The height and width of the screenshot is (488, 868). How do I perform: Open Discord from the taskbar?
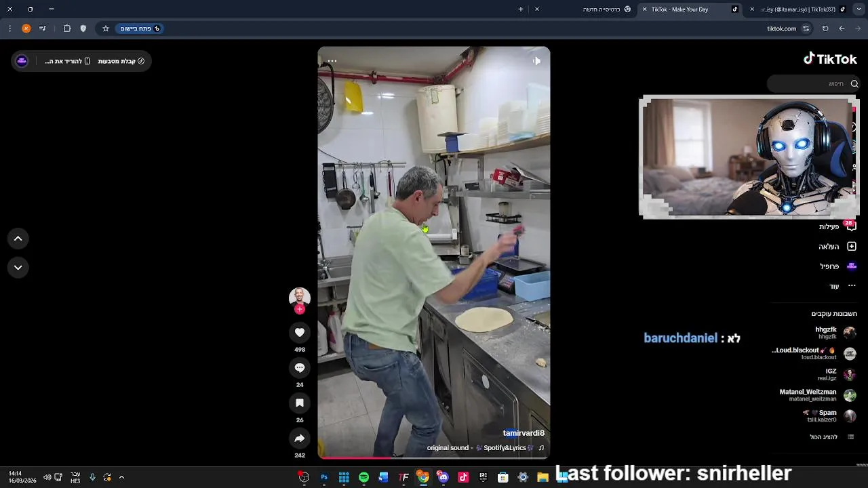443,477
